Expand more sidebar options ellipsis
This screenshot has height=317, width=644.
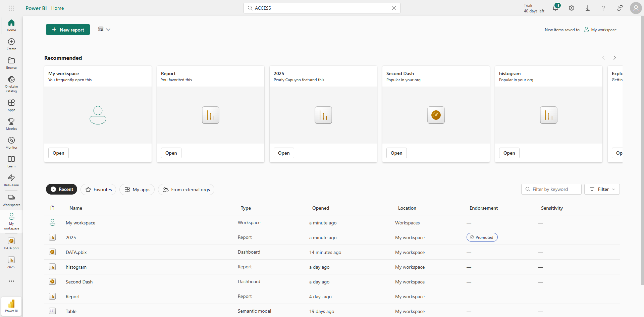coord(11,281)
